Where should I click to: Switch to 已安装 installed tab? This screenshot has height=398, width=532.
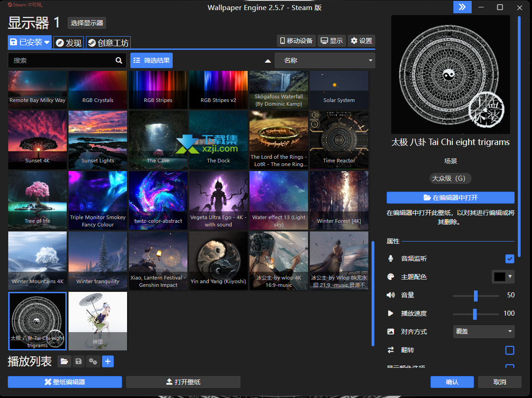(30, 43)
